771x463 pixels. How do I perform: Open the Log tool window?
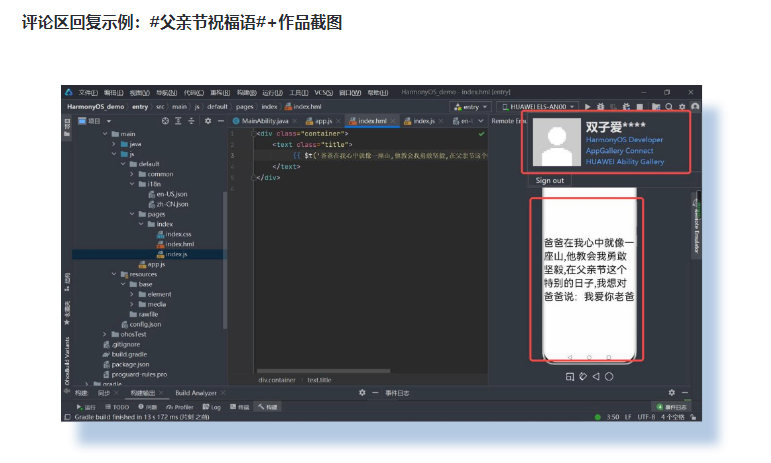point(212,407)
